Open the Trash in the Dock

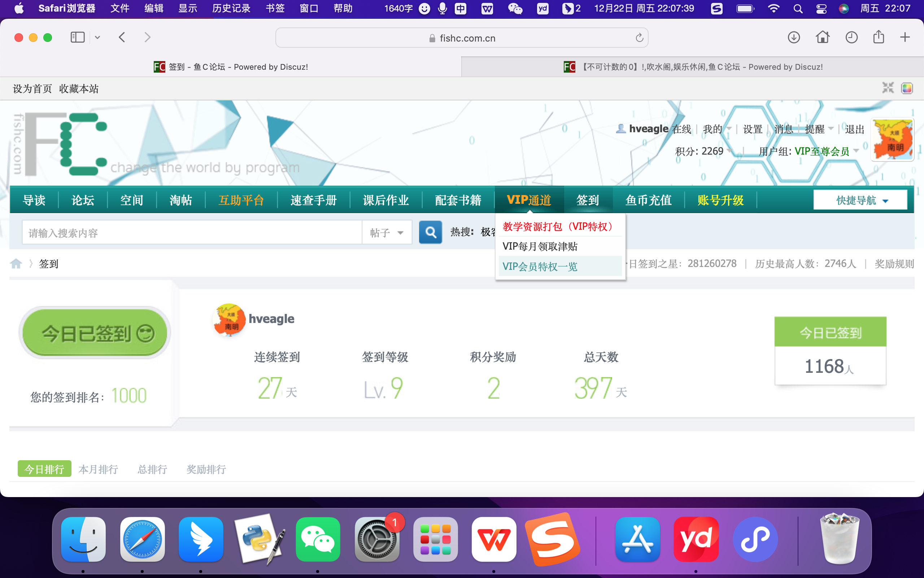point(839,539)
